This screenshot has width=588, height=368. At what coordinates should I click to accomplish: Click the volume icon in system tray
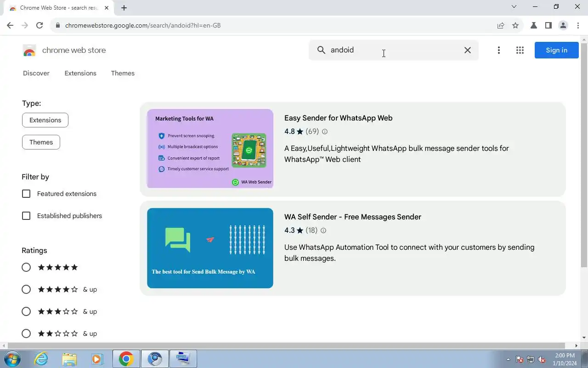[x=542, y=359]
